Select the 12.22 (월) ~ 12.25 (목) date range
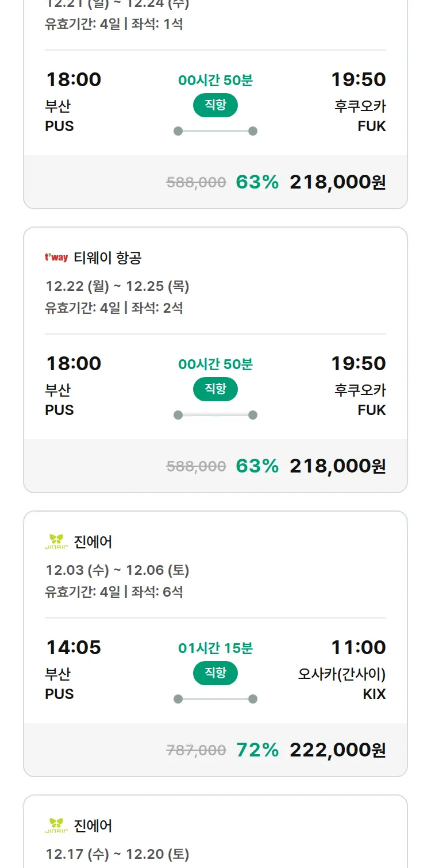This screenshot has height=868, width=431. click(x=117, y=286)
